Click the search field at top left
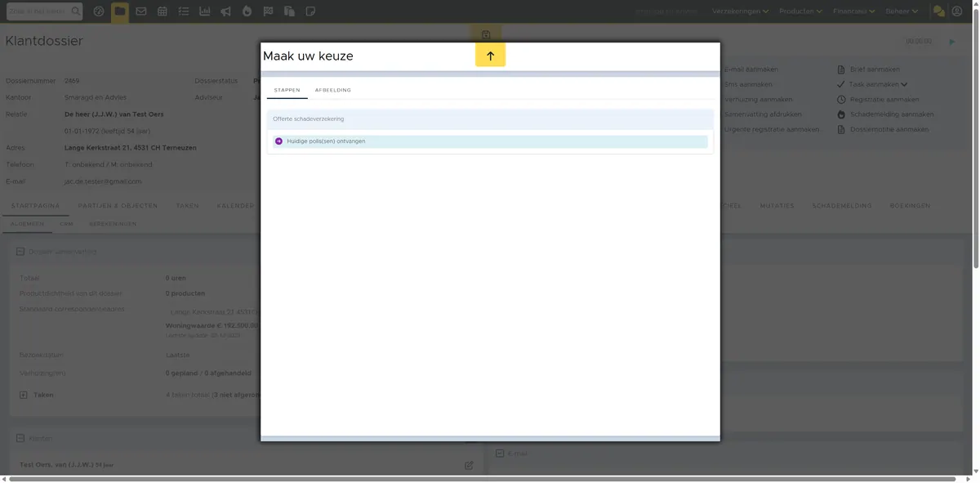980x483 pixels. 45,11
